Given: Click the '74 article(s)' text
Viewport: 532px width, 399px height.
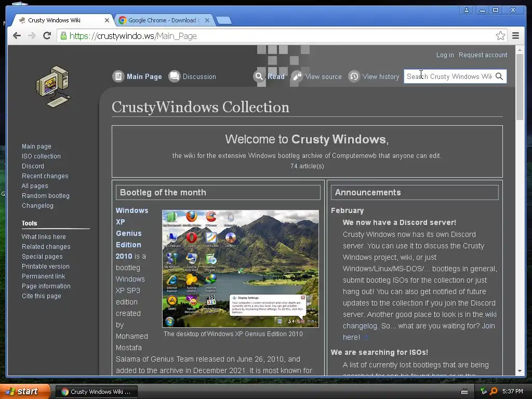Looking at the screenshot, I should coord(307,166).
